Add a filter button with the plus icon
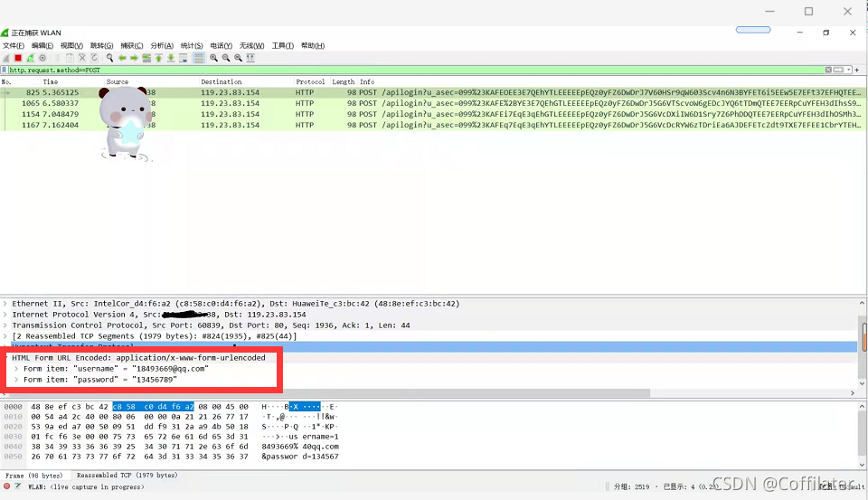Screen dimensions: 868x500 coord(857,70)
